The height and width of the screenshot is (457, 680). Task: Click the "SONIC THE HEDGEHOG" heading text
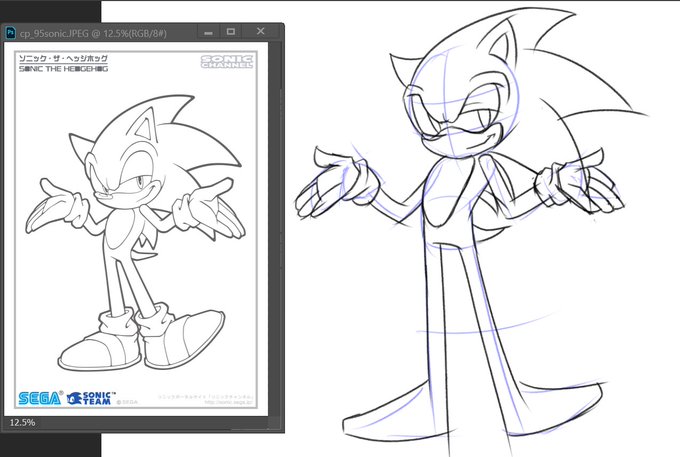(x=63, y=69)
